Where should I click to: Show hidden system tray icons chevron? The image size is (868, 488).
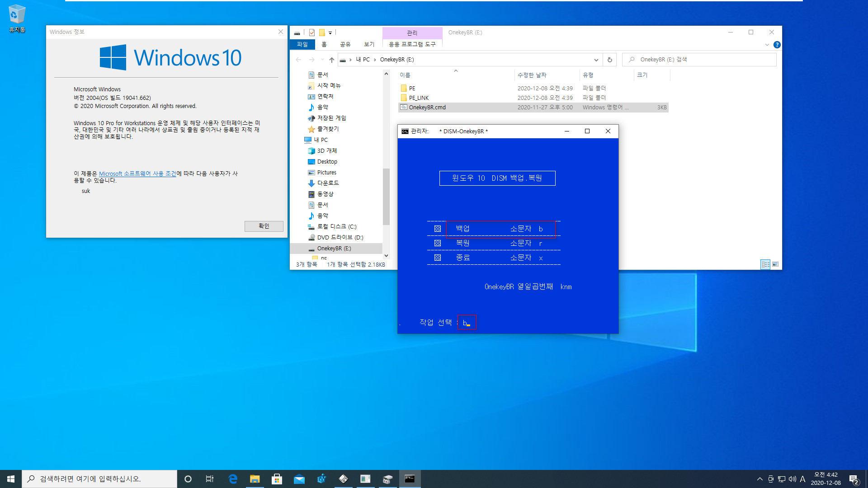point(759,479)
